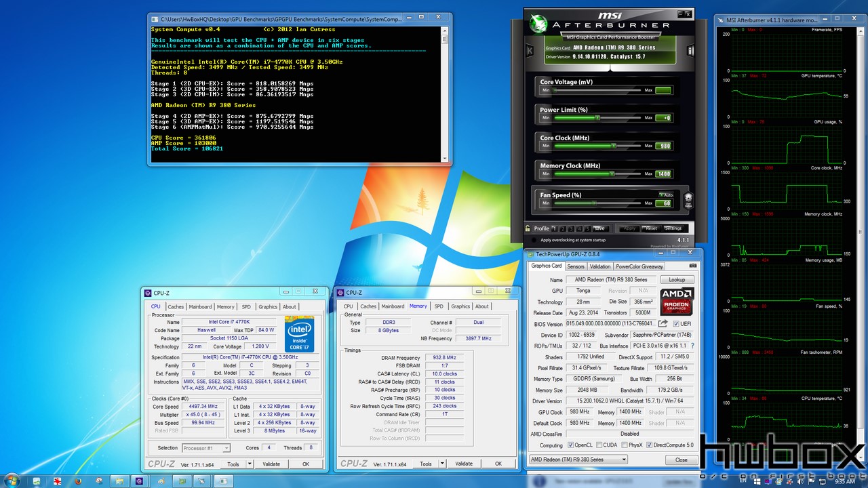Select Afterburner profile slot 4

[579, 228]
